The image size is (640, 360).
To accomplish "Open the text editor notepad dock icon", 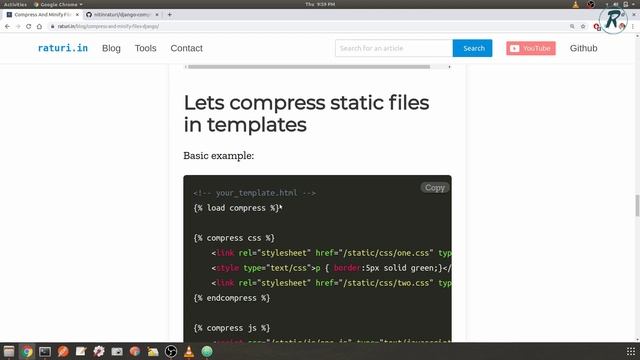I will 81,351.
